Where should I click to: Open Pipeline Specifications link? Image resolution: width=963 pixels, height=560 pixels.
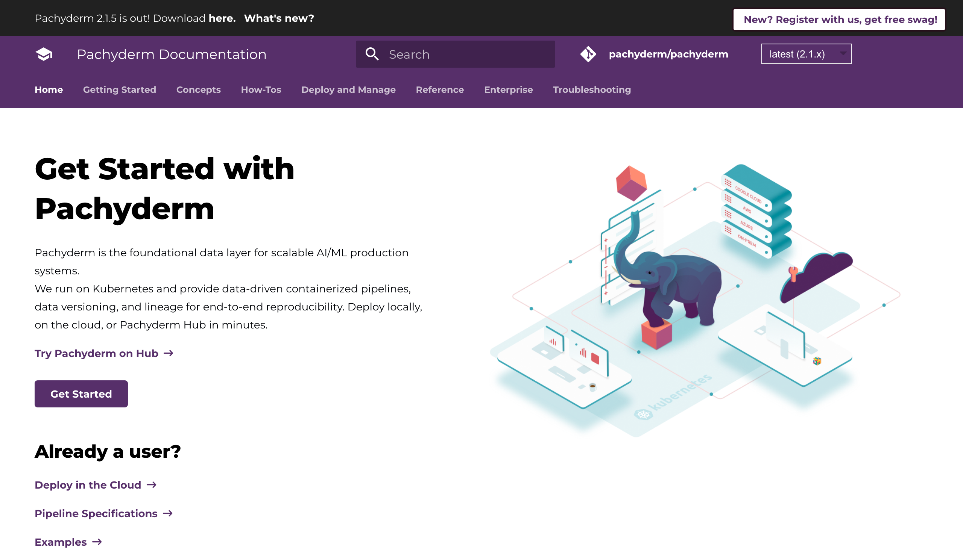(103, 513)
